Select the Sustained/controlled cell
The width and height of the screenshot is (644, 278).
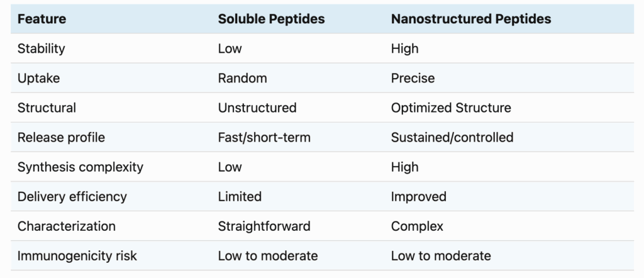tap(452, 137)
